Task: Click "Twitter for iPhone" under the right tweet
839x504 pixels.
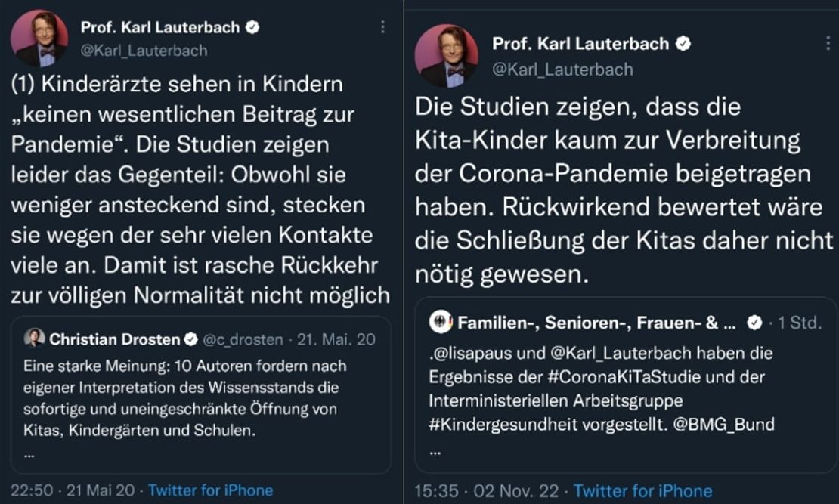Action: coord(643,491)
